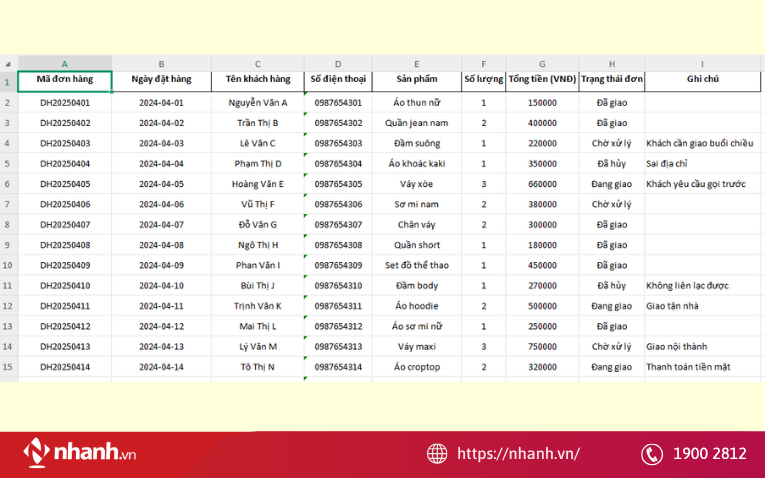Viewport: 765px width, 478px height.
Task: Select customer cell 'Nguyễn Văn A'
Action: [x=258, y=102]
